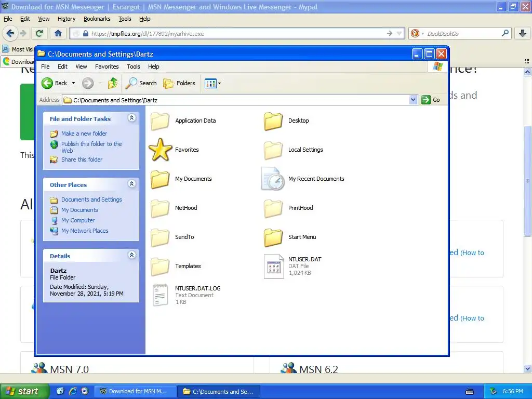This screenshot has height=399, width=532.
Task: Launch Internet Explorer from Quick Launch
Action: (72, 391)
